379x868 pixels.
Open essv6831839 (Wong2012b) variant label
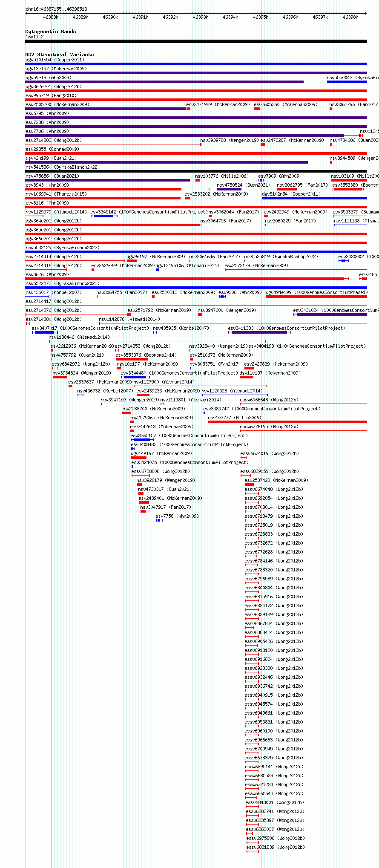point(275,847)
